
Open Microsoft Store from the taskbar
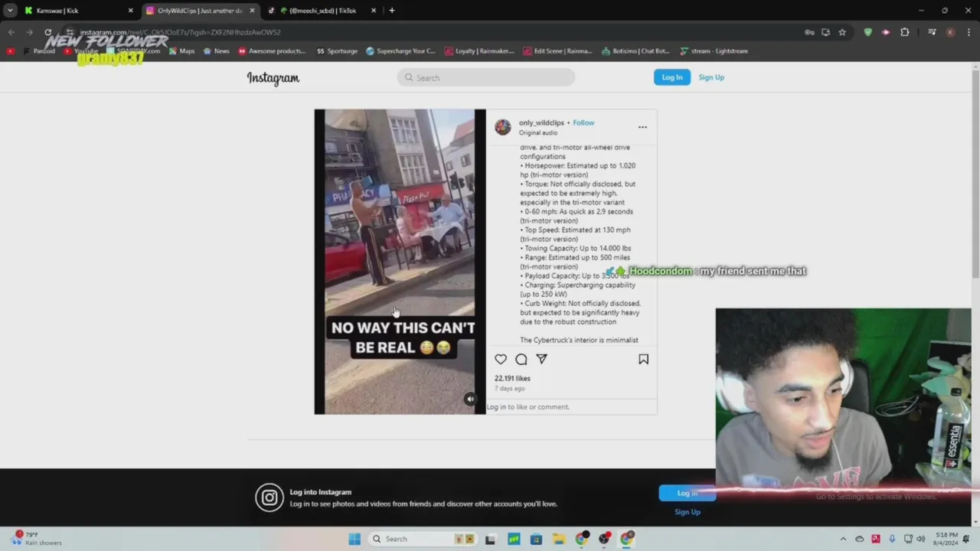(536, 539)
